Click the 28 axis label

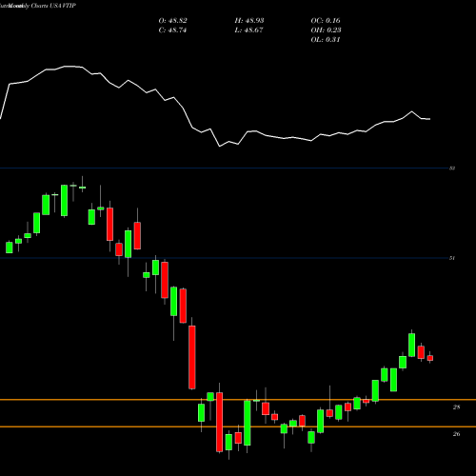(x=456, y=407)
